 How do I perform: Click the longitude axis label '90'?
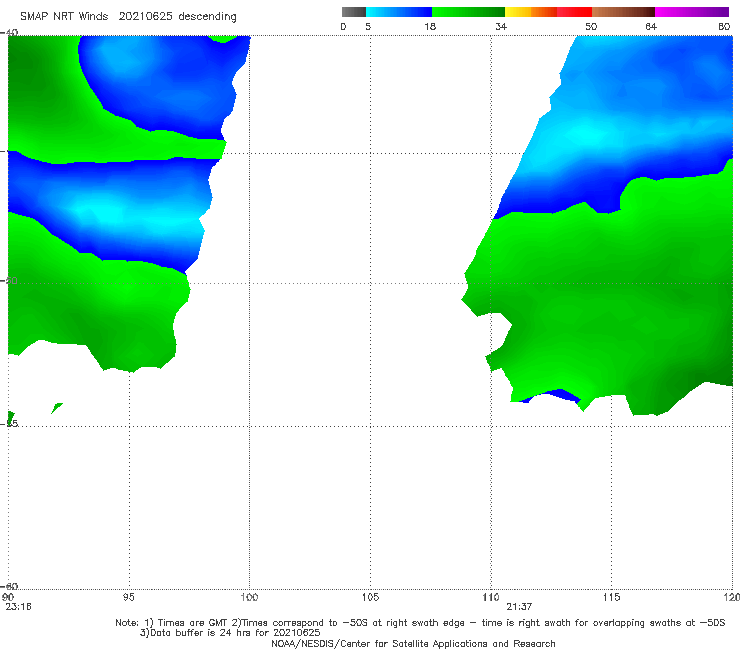click(8, 597)
